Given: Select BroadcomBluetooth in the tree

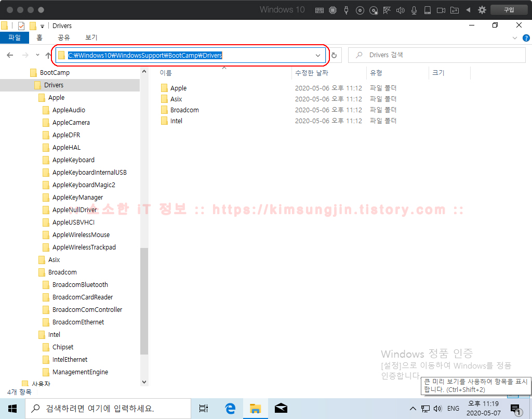Looking at the screenshot, I should [80, 285].
